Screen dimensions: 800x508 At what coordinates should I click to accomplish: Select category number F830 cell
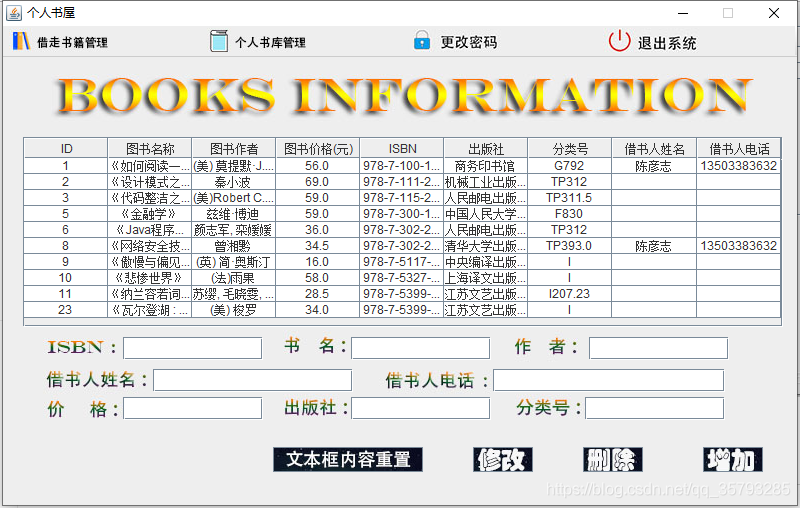click(569, 214)
